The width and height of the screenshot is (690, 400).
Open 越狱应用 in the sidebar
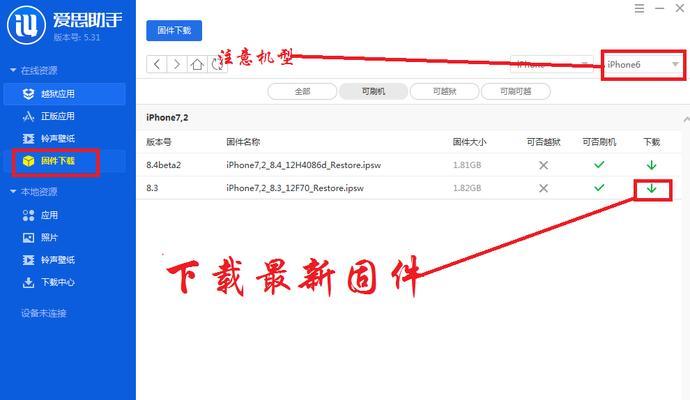click(x=64, y=94)
